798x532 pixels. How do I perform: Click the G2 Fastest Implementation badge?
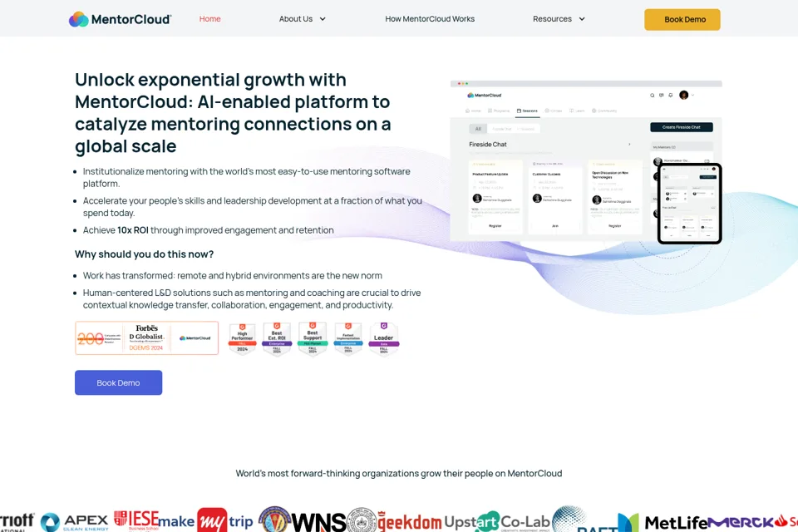348,338
